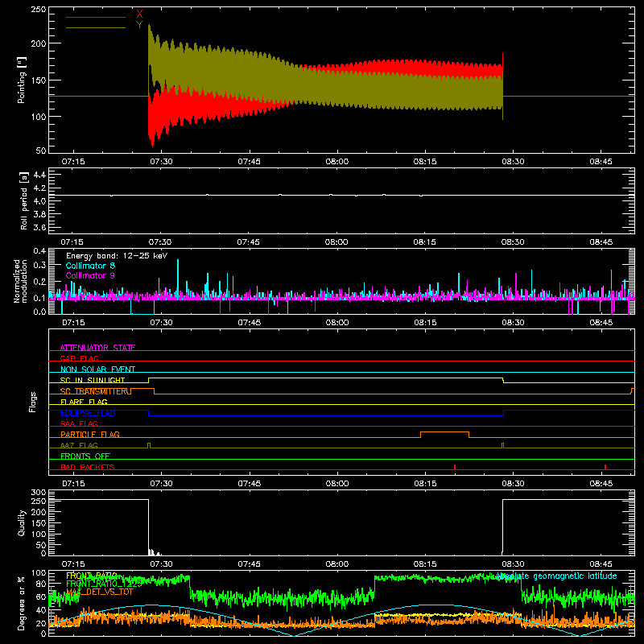Click the olive Y legend label
Viewport: 644px width, 644px height.
[139, 25]
